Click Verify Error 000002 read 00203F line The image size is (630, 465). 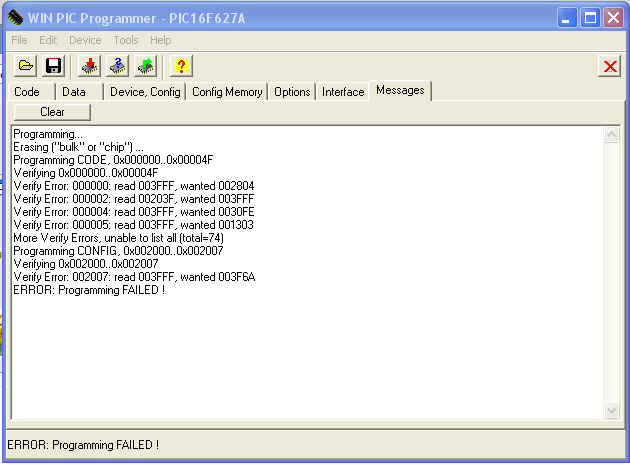coord(133,199)
